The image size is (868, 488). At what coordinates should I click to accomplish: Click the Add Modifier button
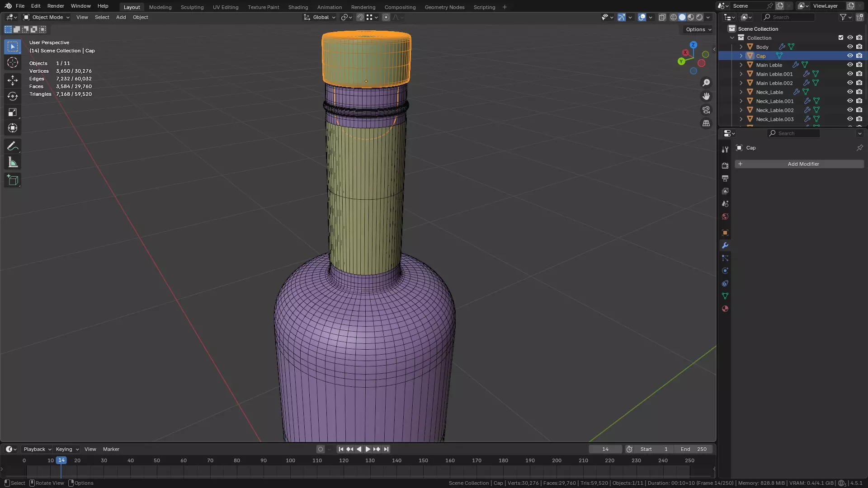[x=799, y=164]
